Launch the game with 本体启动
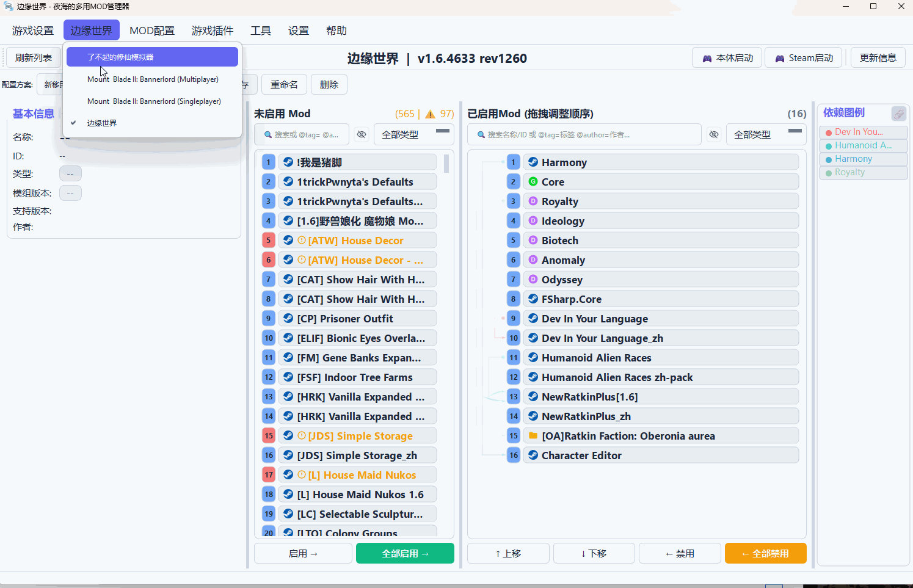The width and height of the screenshot is (913, 588). click(x=727, y=58)
